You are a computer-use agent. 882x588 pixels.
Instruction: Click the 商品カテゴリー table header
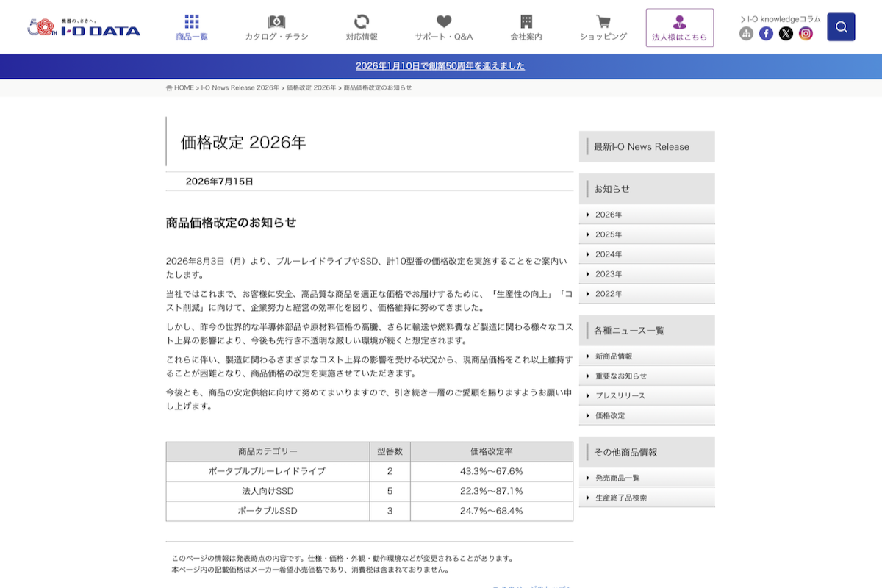268,451
